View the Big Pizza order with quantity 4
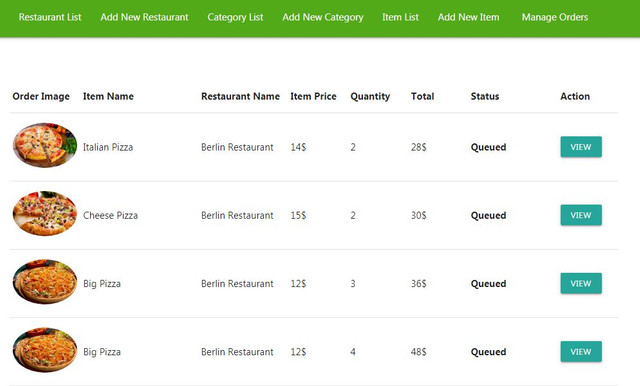The height and width of the screenshot is (386, 640). tap(581, 351)
